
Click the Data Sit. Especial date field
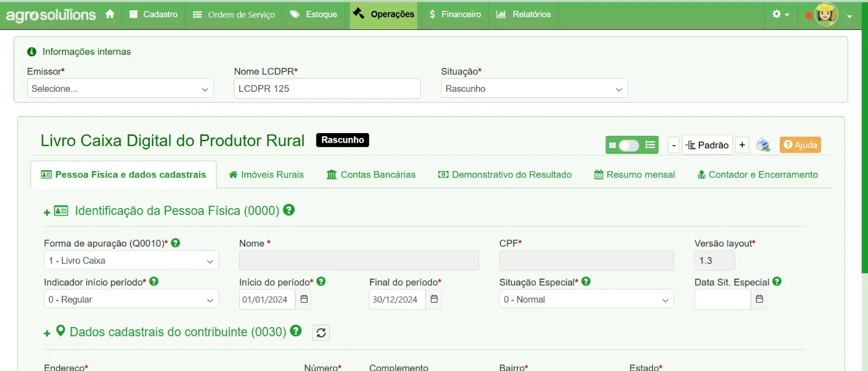click(x=723, y=299)
